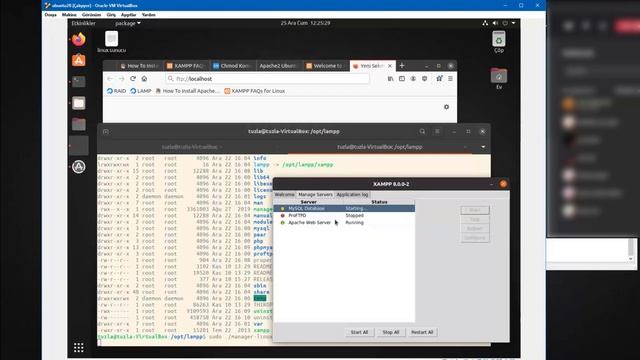640x360 pixels.
Task: Open the Ev home folder desktop icon
Action: pos(499,78)
